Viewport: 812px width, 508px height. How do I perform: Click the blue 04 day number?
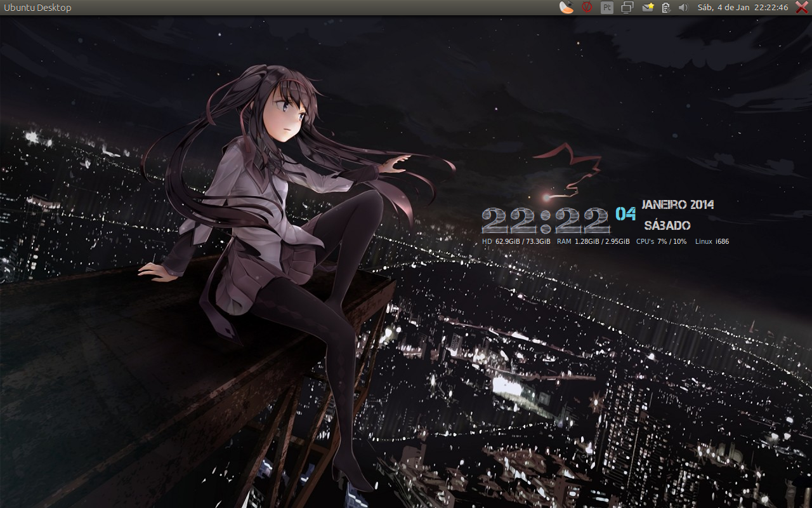pyautogui.click(x=625, y=214)
